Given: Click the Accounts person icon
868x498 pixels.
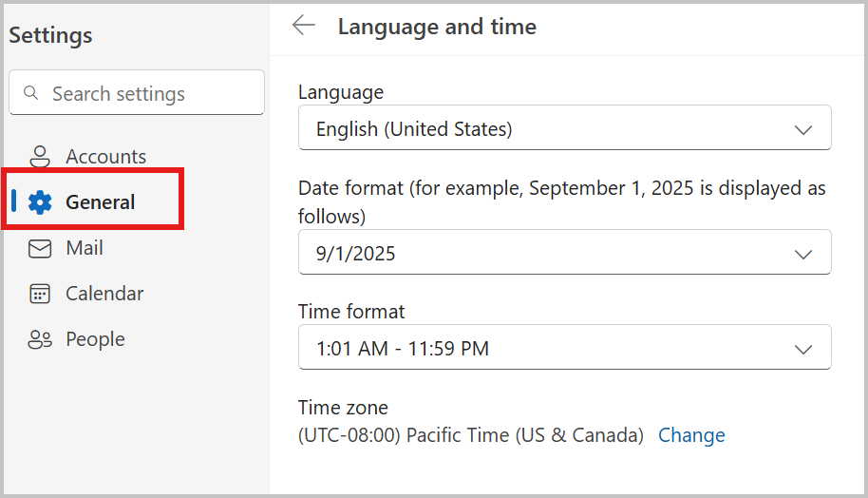Looking at the screenshot, I should pos(40,157).
